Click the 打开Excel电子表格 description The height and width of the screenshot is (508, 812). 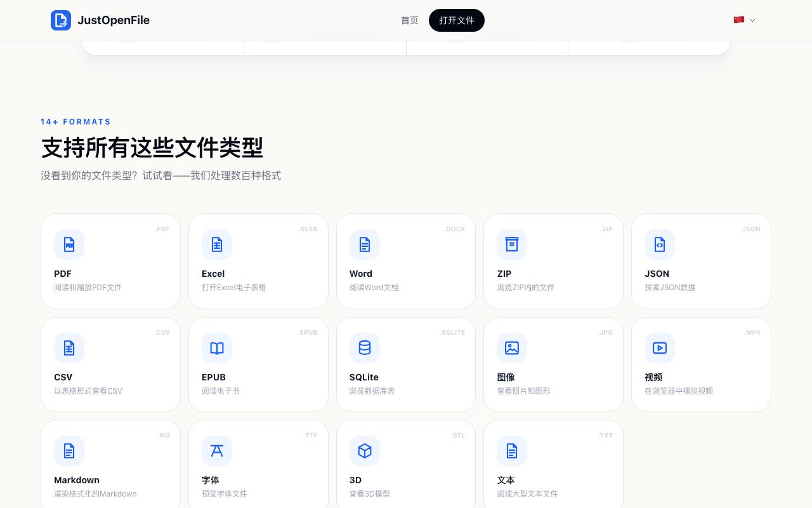(234, 288)
